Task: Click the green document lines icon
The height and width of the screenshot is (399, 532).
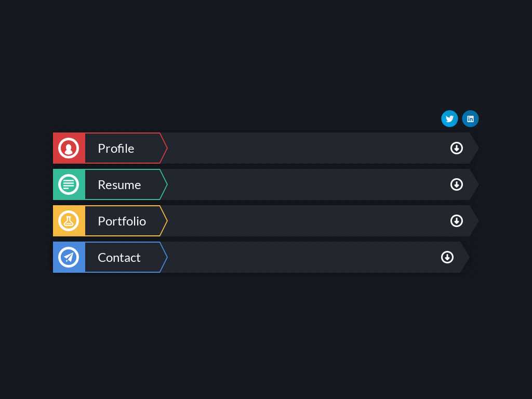Action: (69, 184)
